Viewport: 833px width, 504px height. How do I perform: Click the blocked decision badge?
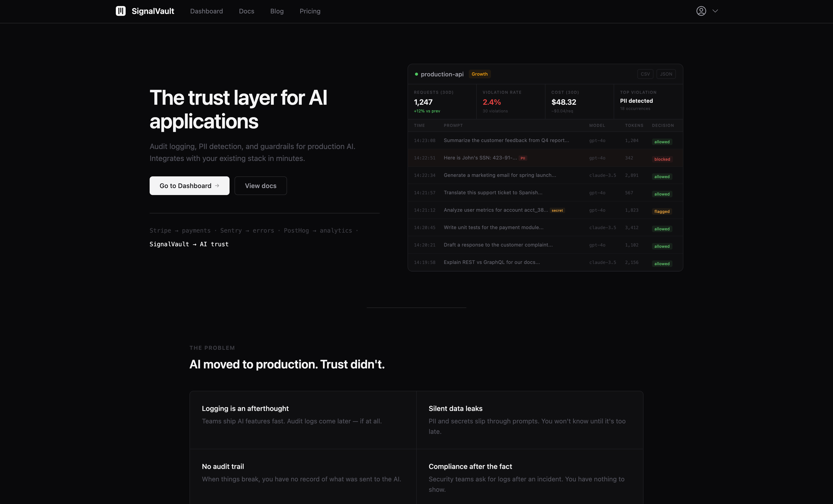coord(662,159)
